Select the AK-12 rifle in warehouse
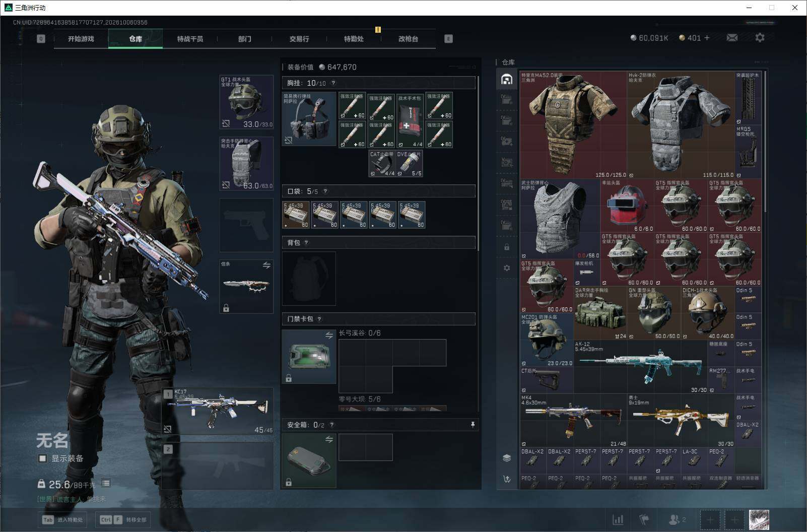Viewport: 807px width, 532px height. tap(640, 366)
